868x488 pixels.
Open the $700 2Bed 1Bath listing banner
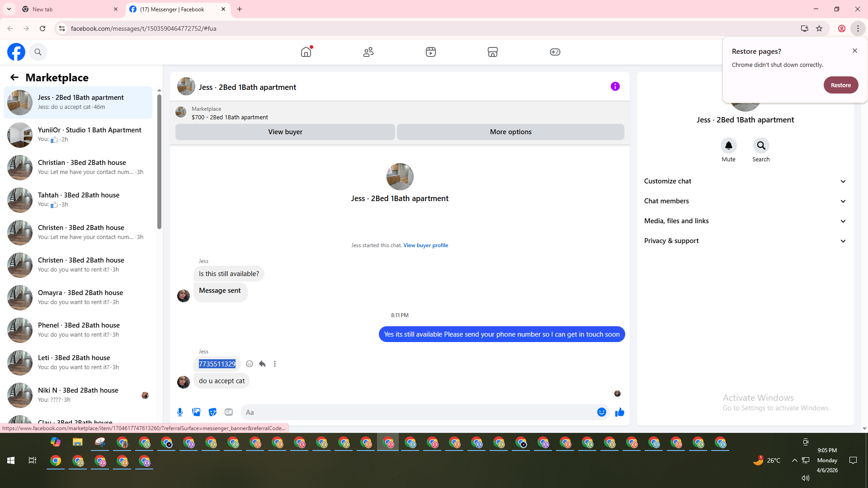[x=400, y=113]
